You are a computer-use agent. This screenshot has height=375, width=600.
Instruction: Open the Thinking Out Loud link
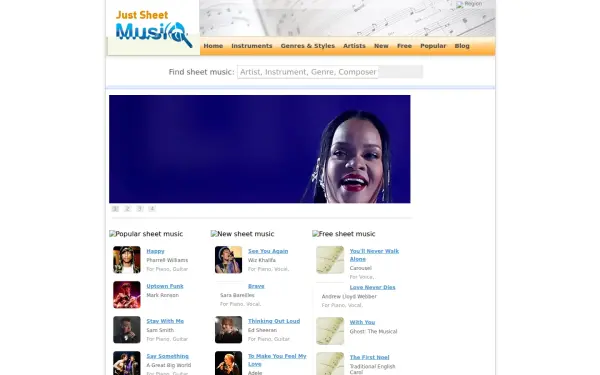click(x=274, y=321)
